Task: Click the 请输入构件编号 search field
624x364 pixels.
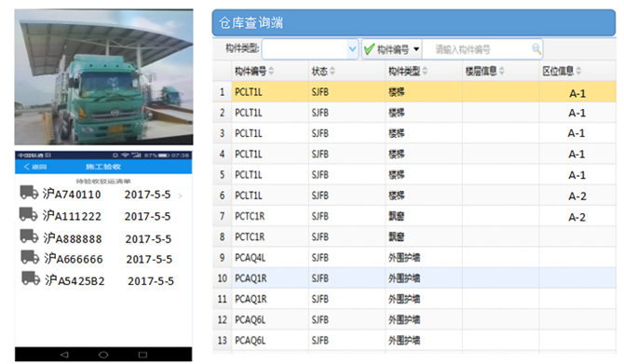Action: [482, 49]
